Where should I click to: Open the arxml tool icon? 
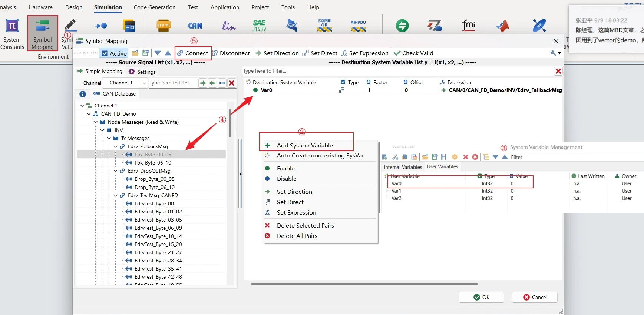click(164, 25)
